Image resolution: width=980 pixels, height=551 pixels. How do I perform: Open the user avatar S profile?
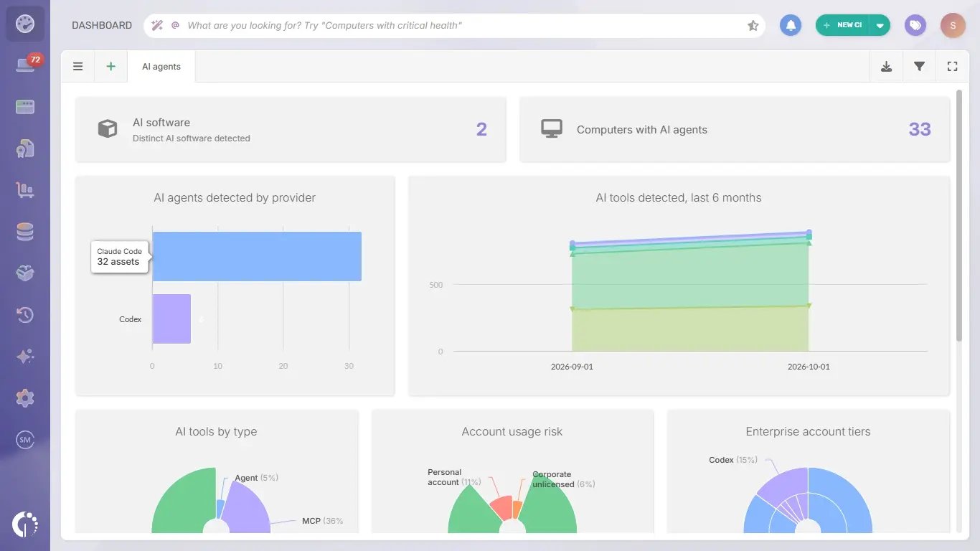point(953,25)
